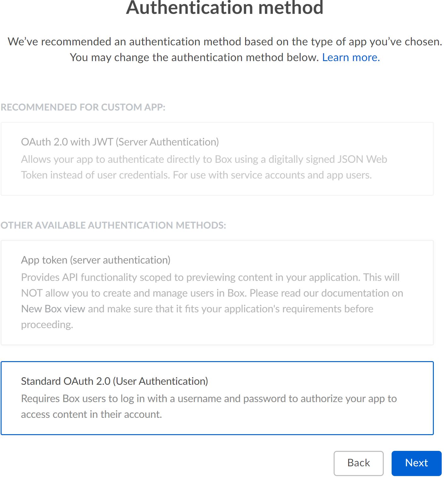Viewport: 448px width, 477px height.
Task: Click the JWT option title text
Action: [x=120, y=142]
